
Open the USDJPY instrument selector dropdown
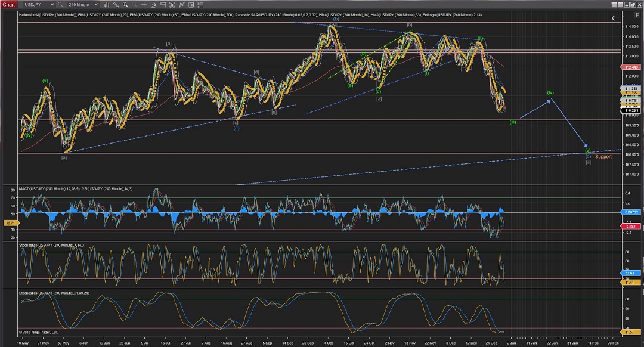[38, 5]
